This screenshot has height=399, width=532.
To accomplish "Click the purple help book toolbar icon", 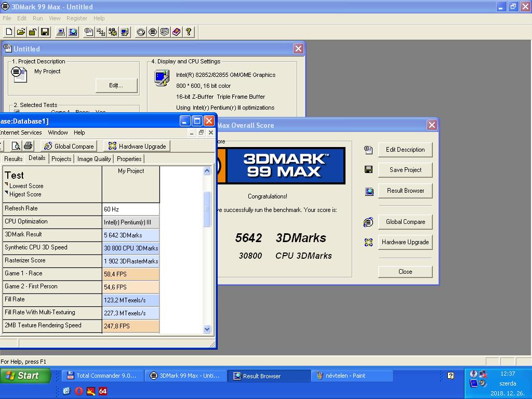I will tap(177, 32).
